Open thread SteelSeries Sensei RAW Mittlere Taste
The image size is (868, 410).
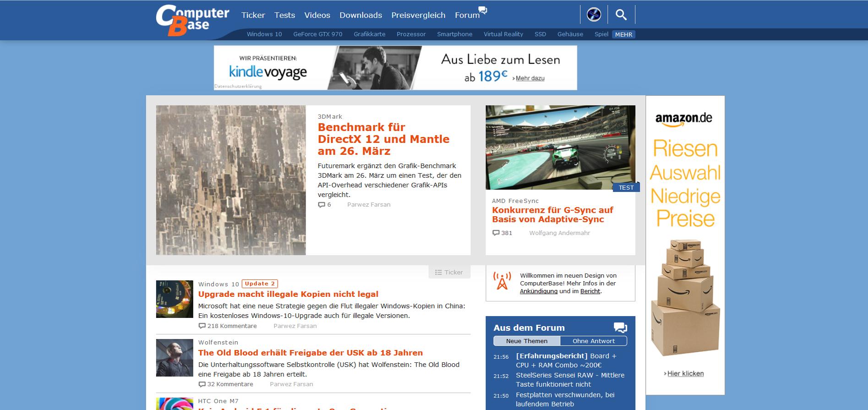tap(570, 380)
